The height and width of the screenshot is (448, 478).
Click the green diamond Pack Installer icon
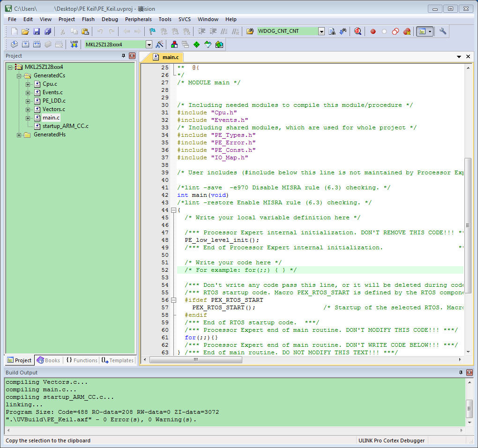(197, 45)
